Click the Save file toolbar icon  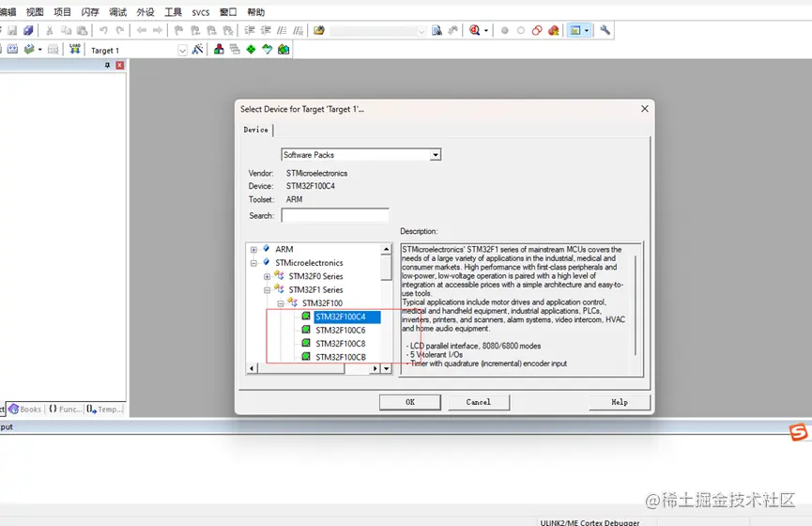coord(12,31)
